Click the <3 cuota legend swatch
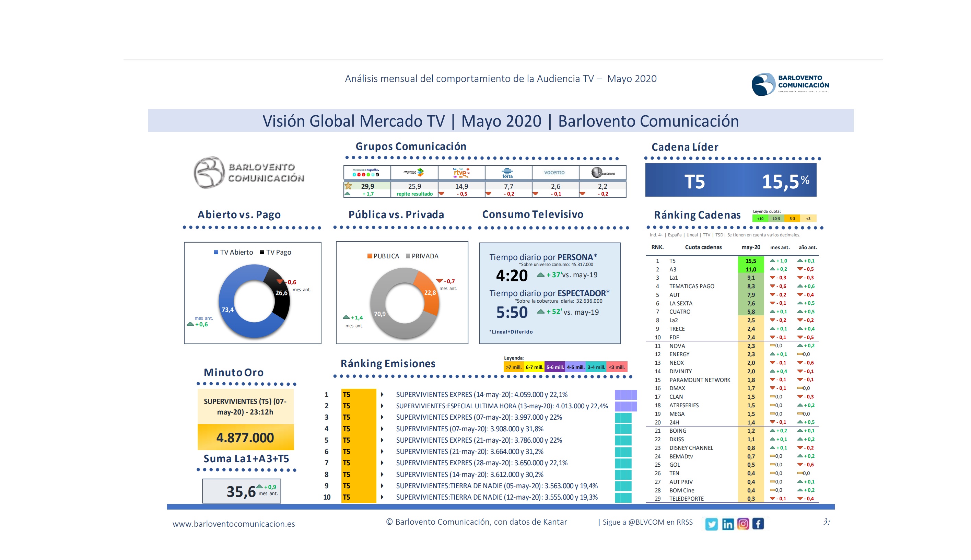Image resolution: width=971 pixels, height=560 pixels. point(808,219)
